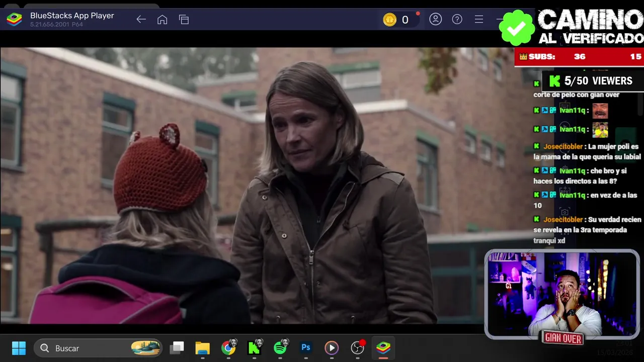Image resolution: width=644 pixels, height=362 pixels.
Task: Open the BlueStacks coin balance
Action: 396,20
